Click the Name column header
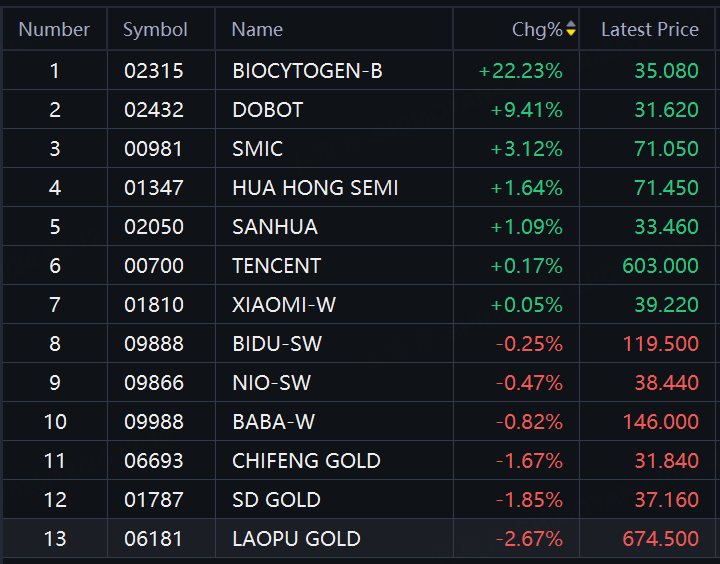The width and height of the screenshot is (720, 564). click(x=257, y=30)
